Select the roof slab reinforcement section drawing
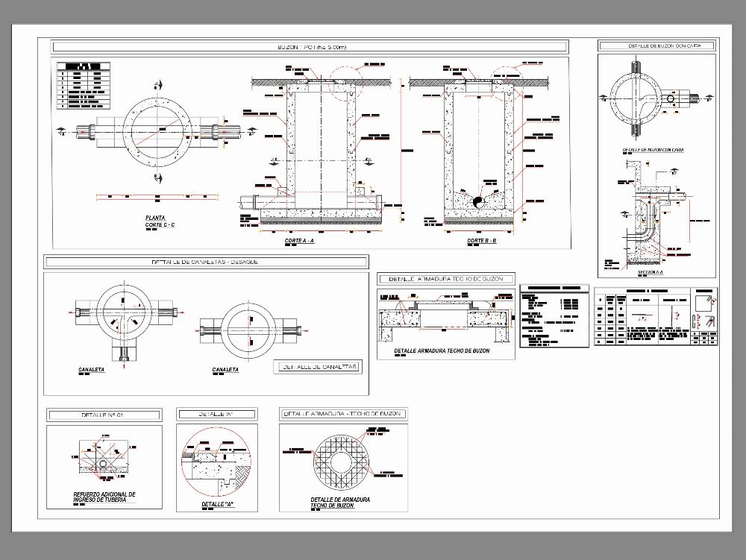This screenshot has width=746, height=560. tap(446, 317)
